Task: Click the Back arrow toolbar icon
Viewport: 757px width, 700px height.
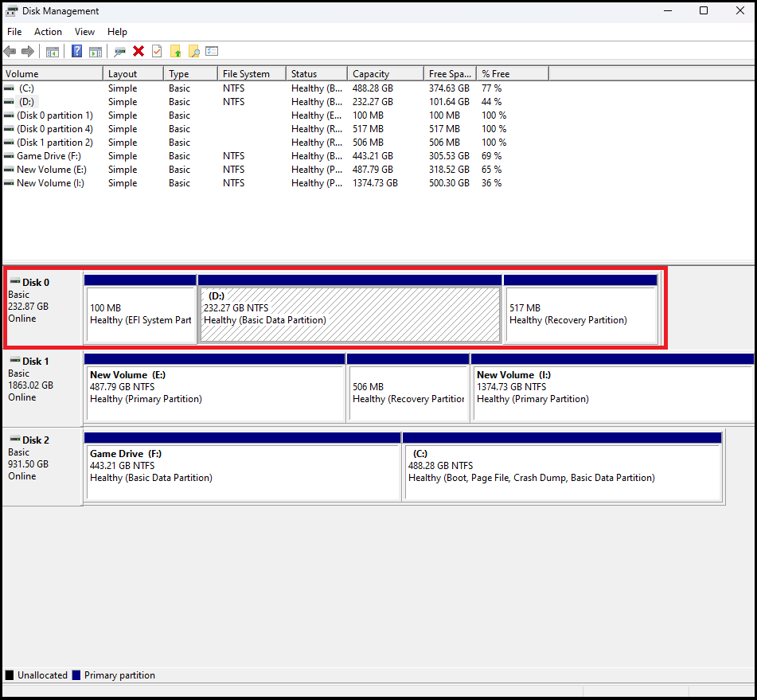Action: tap(10, 52)
